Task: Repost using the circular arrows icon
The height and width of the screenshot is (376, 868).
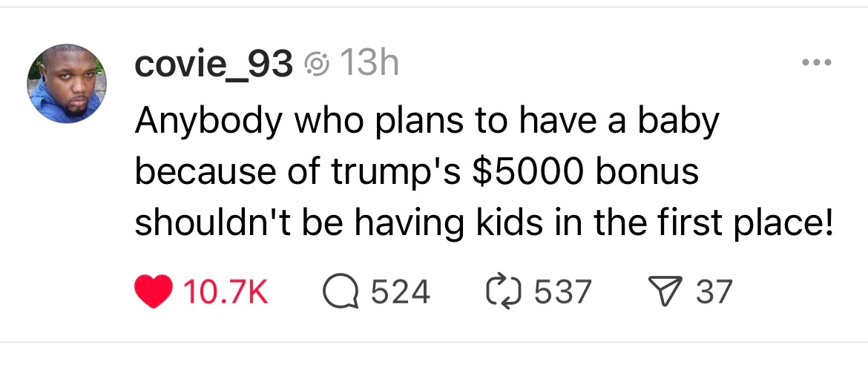Action: pos(507,291)
